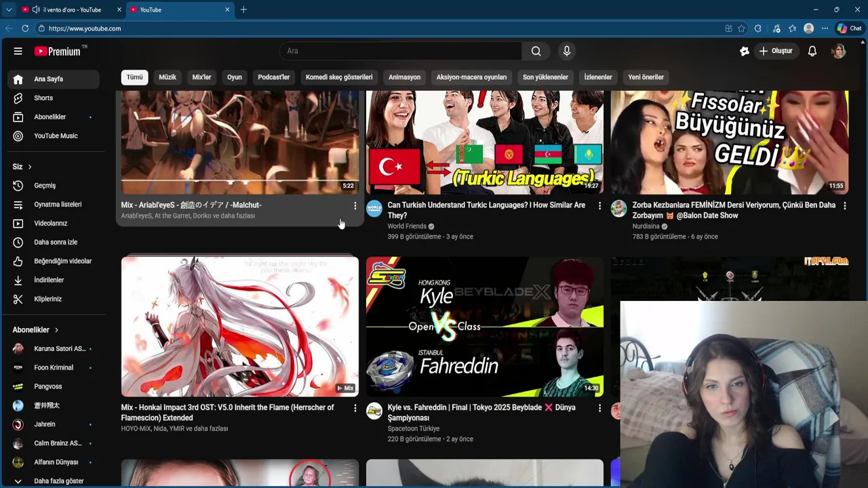Expand Daha fazla göster subscriptions
Image resolution: width=868 pixels, height=488 pixels.
pos(54,481)
